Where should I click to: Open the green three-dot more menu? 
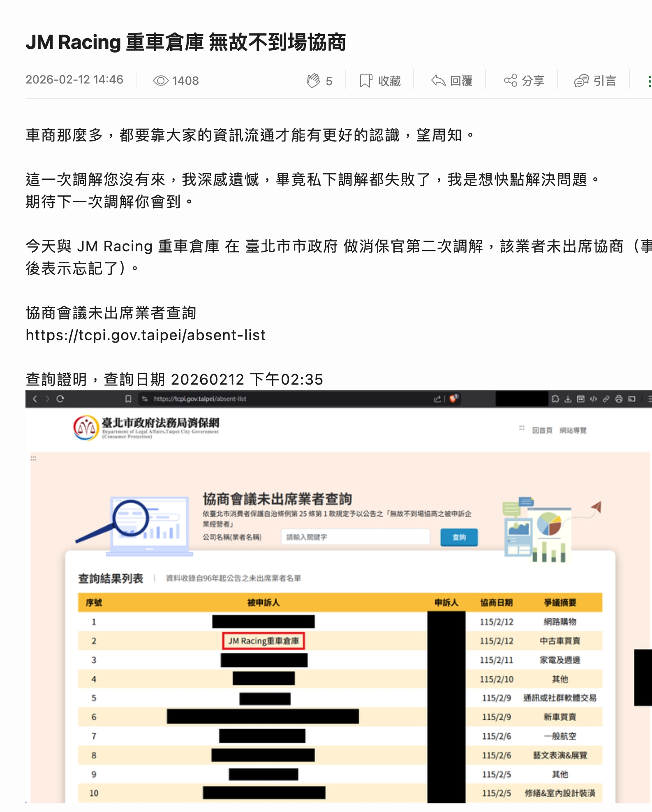(649, 81)
